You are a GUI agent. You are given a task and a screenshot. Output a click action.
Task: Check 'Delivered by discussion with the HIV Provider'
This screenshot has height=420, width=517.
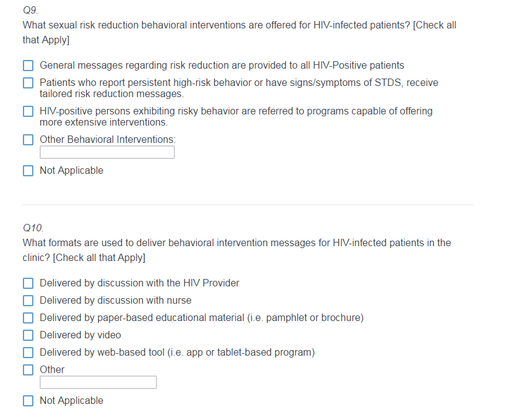point(28,283)
